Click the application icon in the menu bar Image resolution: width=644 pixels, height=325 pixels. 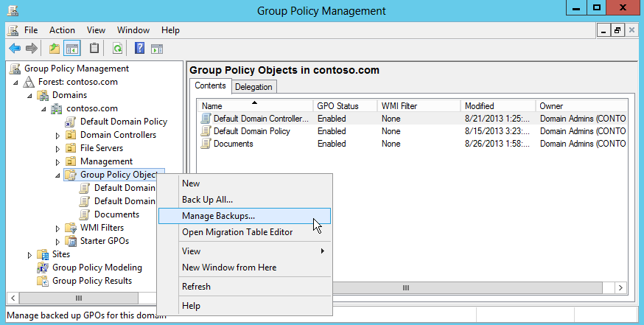[x=13, y=30]
